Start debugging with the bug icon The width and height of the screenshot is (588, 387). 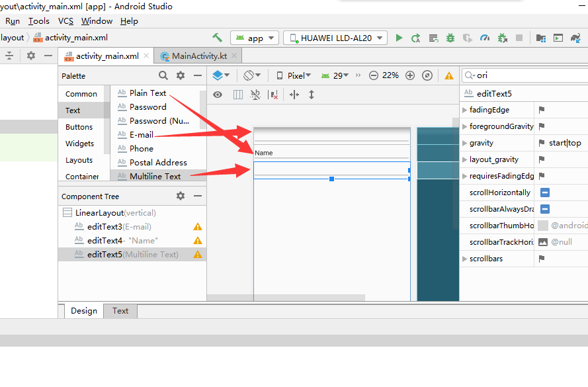450,38
